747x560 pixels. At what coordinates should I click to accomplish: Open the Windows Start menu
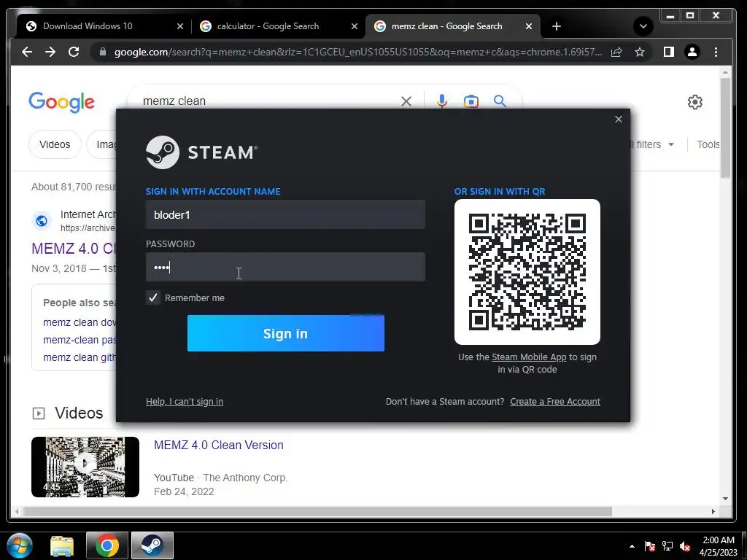[20, 545]
